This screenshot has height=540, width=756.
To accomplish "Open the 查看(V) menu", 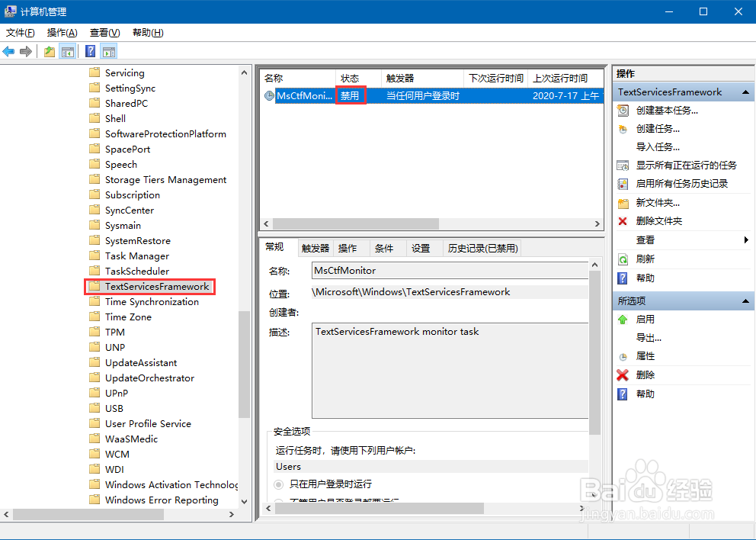I will point(104,32).
